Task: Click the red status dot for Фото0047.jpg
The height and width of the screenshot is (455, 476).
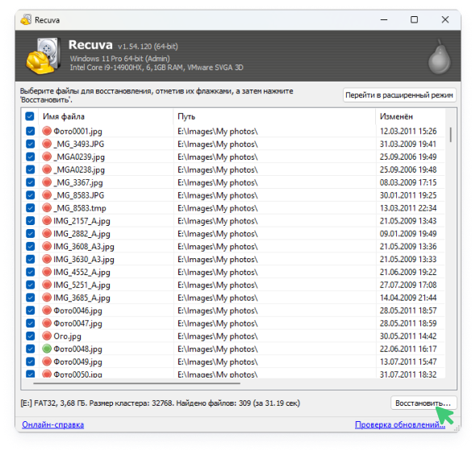Action: click(x=47, y=323)
